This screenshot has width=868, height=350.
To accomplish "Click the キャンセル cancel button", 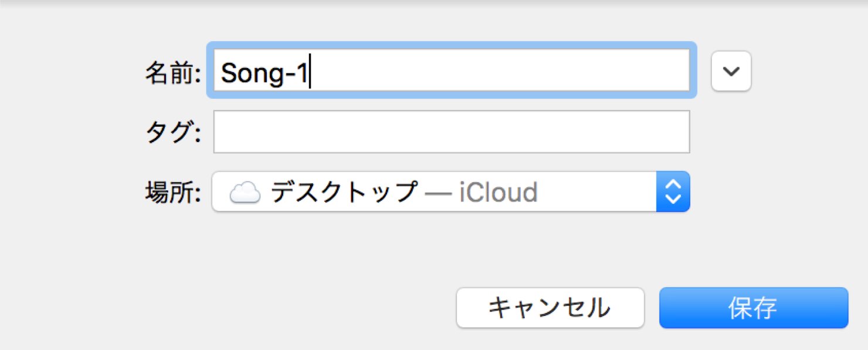I will click(x=550, y=308).
